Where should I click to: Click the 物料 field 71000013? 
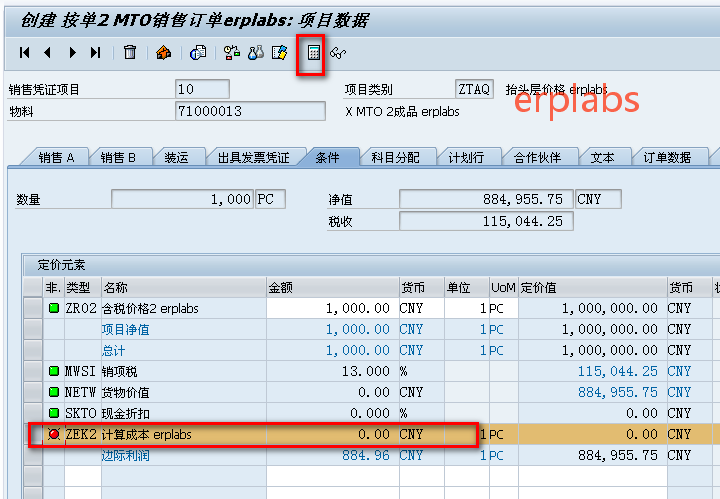click(250, 111)
